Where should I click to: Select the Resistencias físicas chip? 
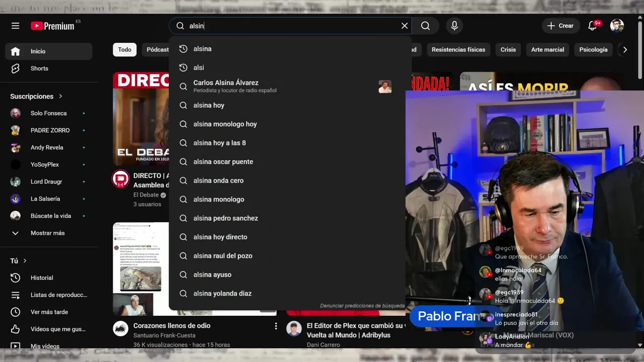point(458,49)
